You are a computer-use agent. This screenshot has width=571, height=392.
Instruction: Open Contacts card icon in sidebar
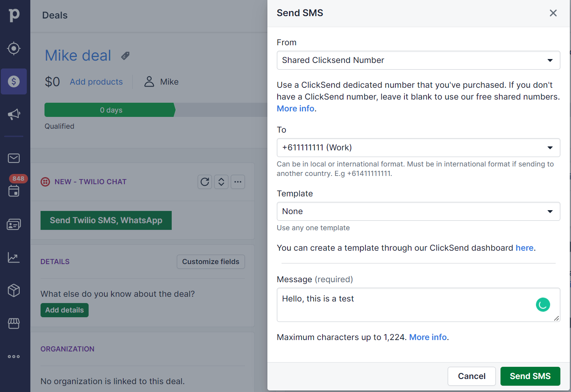(14, 224)
